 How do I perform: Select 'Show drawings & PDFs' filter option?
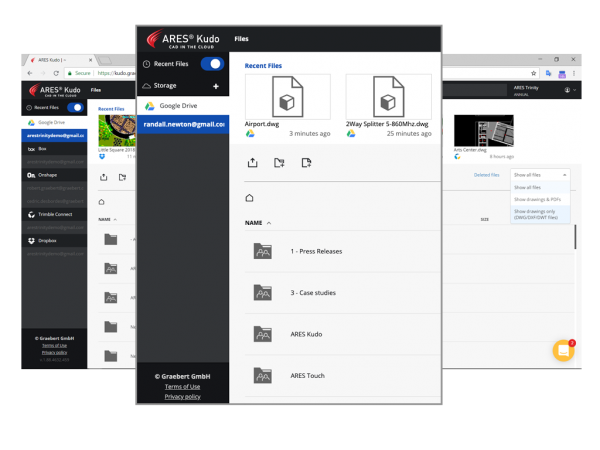pyautogui.click(x=538, y=199)
